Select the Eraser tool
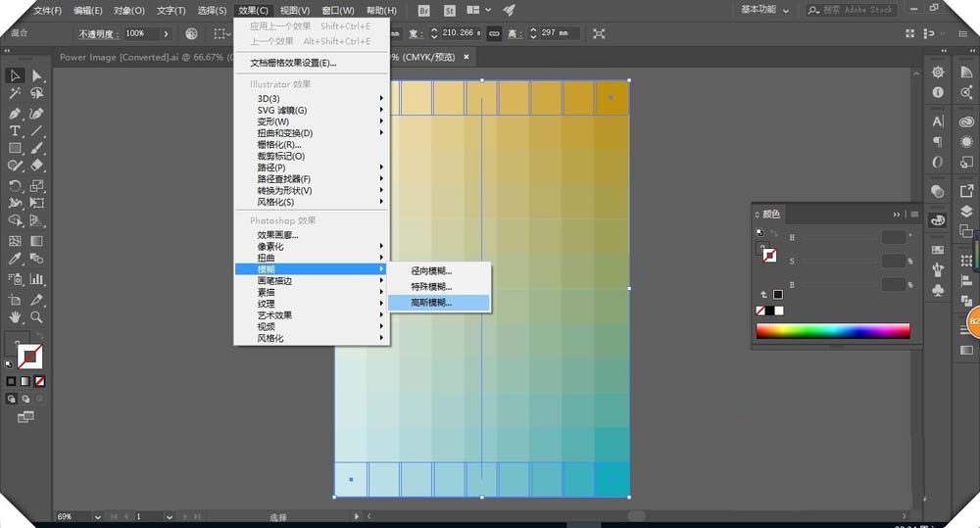The height and width of the screenshot is (528, 980). point(37,166)
